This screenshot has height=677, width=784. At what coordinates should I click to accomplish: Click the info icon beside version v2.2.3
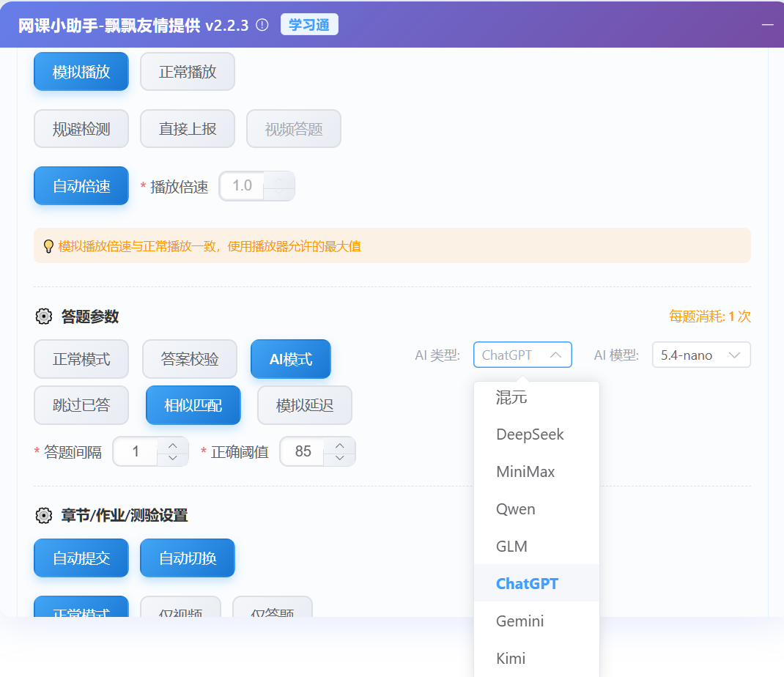point(262,25)
